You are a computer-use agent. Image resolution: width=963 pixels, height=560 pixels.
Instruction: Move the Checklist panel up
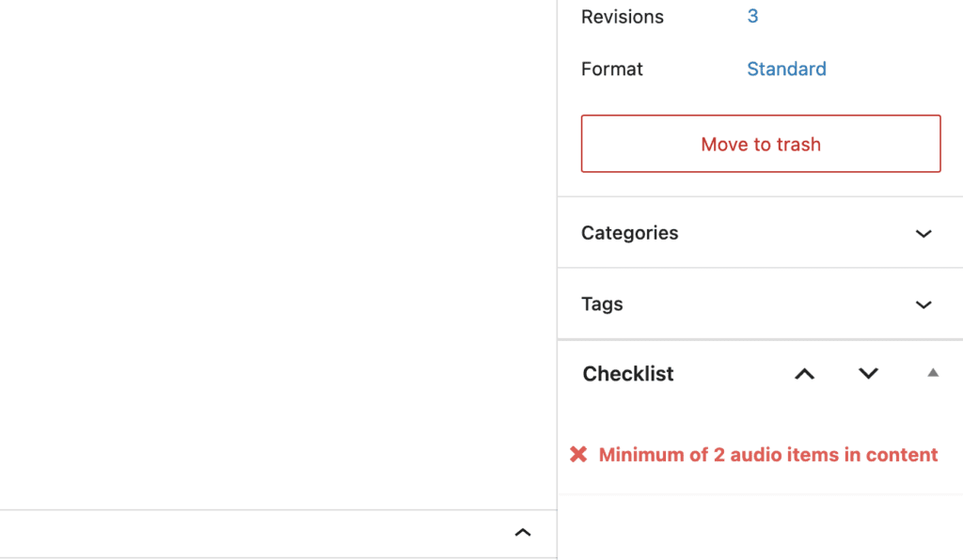coord(804,374)
